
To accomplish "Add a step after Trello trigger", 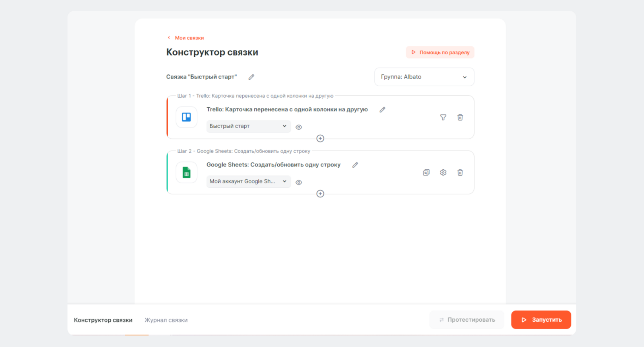I will [x=320, y=138].
